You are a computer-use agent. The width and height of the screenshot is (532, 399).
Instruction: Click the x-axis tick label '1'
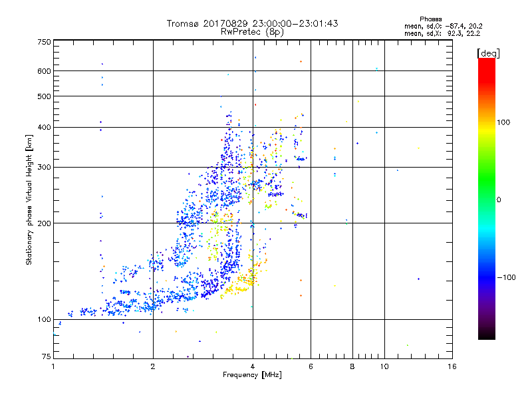click(53, 366)
